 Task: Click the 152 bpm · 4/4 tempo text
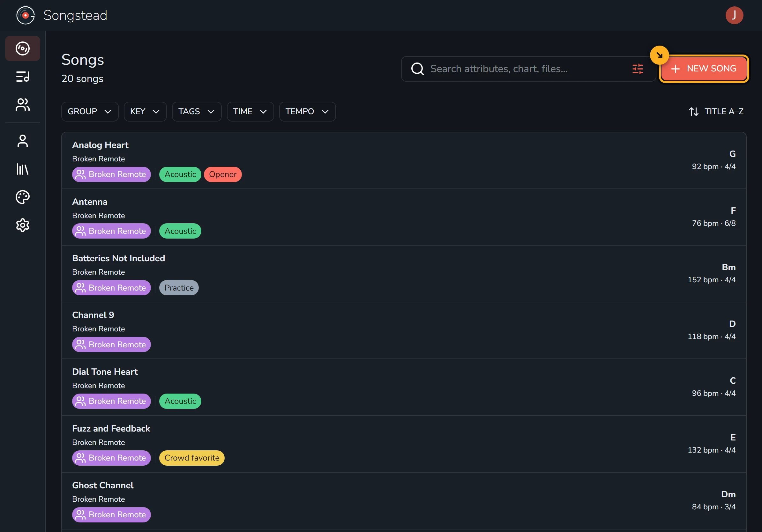(712, 280)
